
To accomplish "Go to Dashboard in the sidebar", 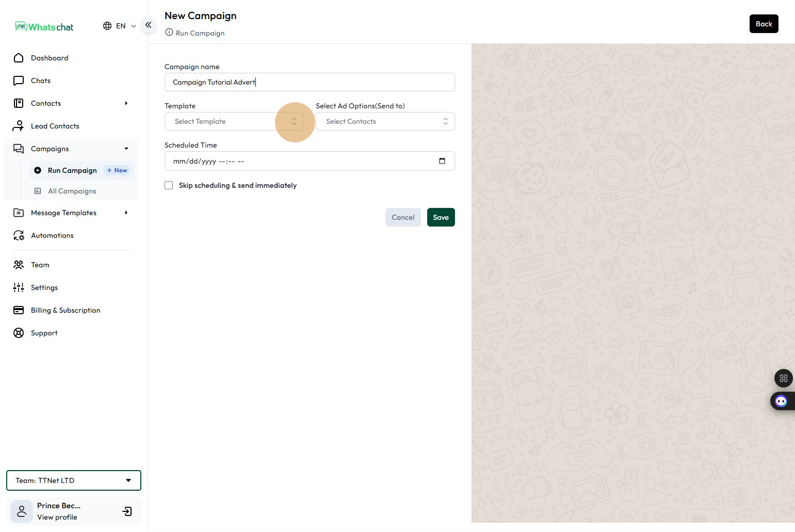I will (x=50, y=58).
